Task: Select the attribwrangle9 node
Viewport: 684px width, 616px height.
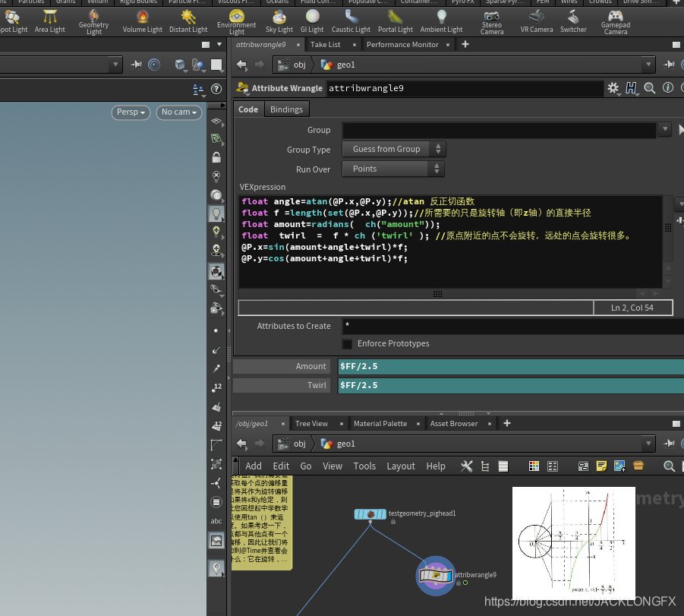Action: tap(435, 576)
